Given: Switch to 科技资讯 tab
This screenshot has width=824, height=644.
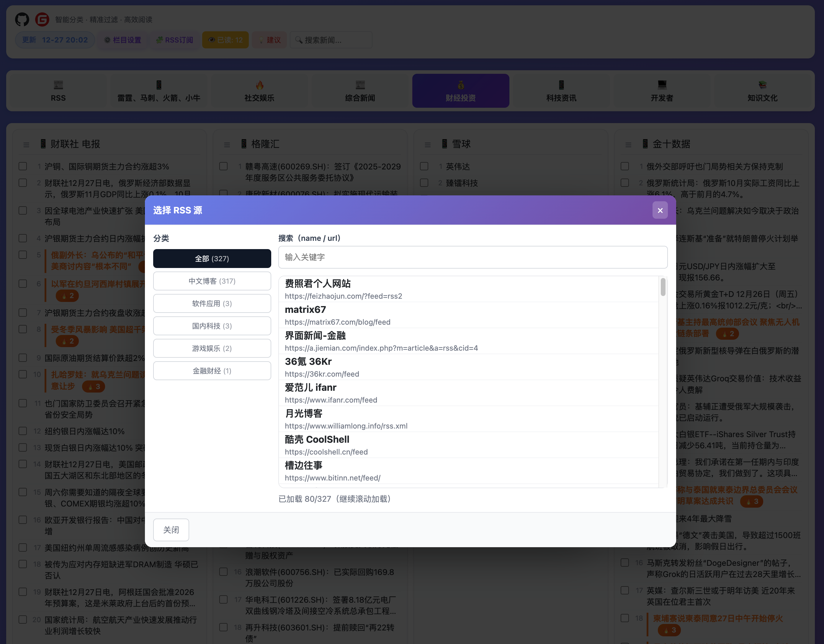Looking at the screenshot, I should coord(561,91).
